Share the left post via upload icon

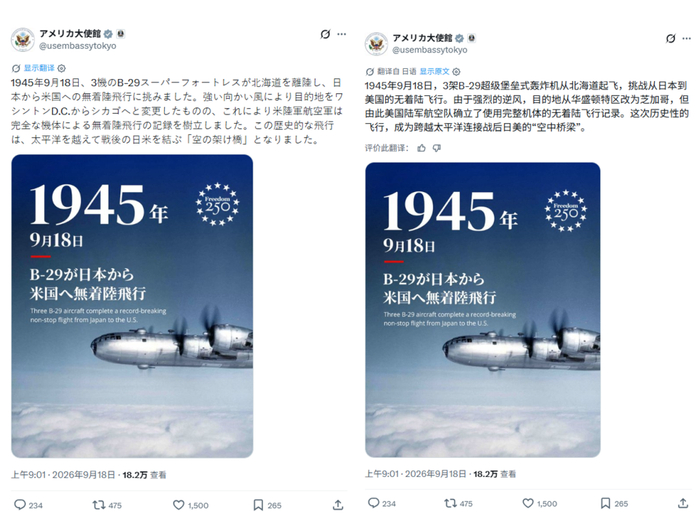[338, 505]
